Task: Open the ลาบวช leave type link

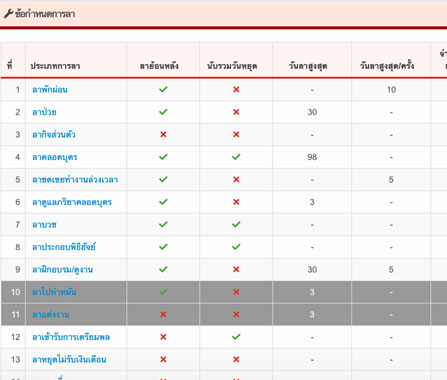Action: tap(44, 224)
